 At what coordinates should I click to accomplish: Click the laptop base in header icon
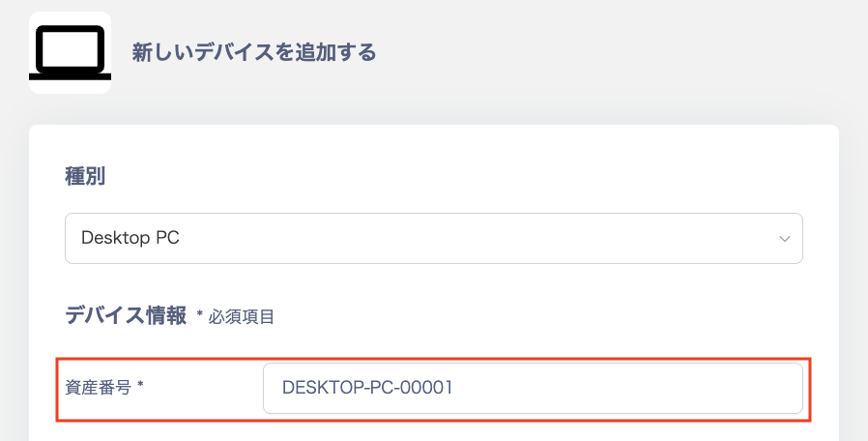pyautogui.click(x=71, y=75)
